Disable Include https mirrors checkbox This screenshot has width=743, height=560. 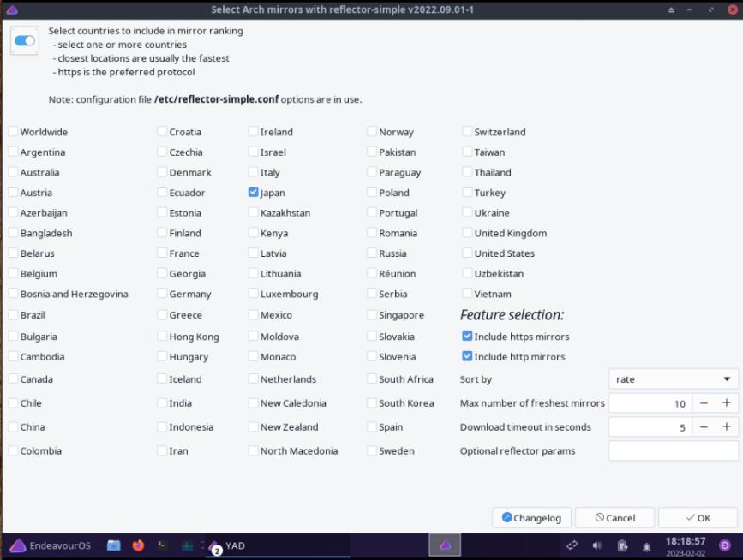tap(468, 337)
